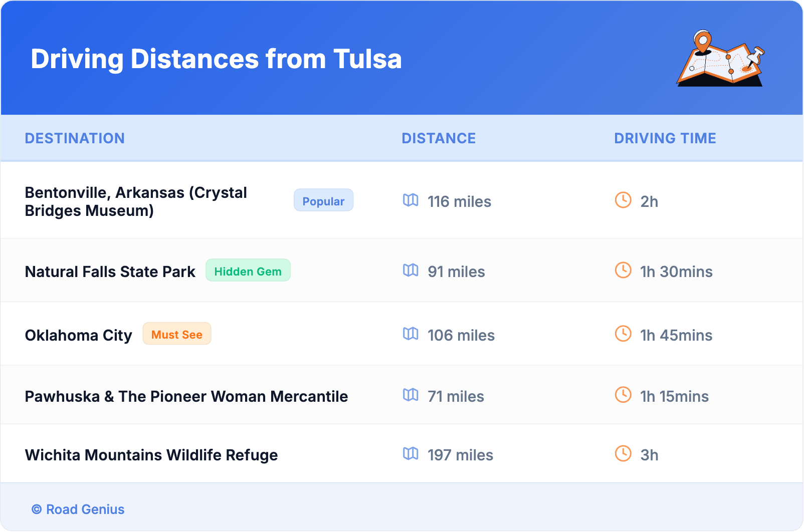Click clock icon beside 1h 15mins
This screenshot has height=532, width=804.
pyautogui.click(x=623, y=395)
